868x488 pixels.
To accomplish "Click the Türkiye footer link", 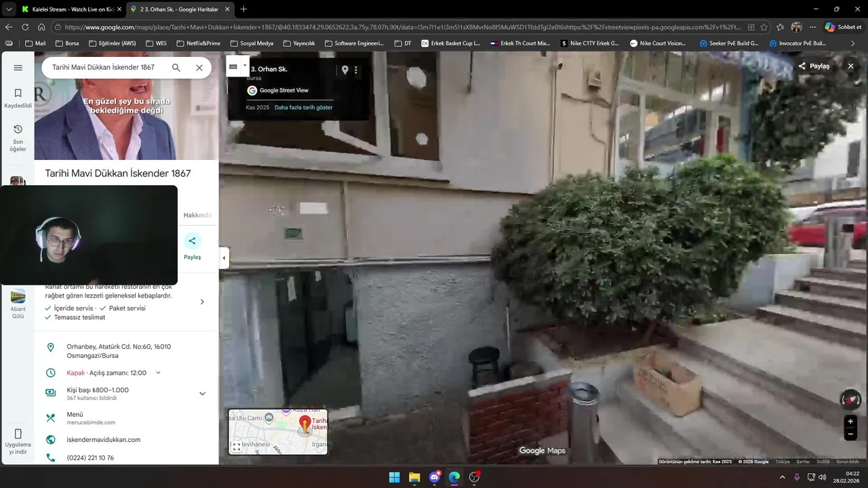I will coord(783,462).
